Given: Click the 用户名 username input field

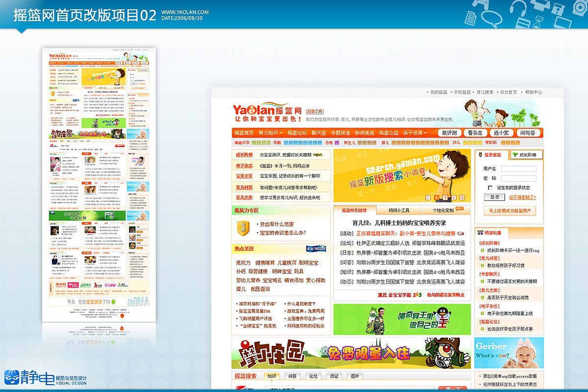Looking at the screenshot, I should coord(518,168).
